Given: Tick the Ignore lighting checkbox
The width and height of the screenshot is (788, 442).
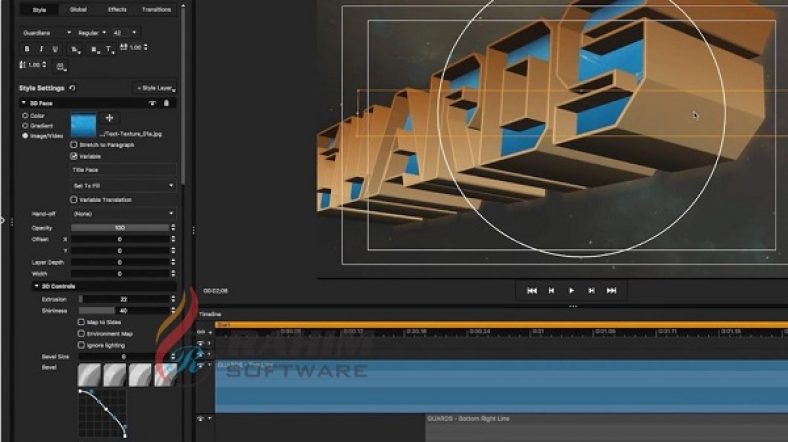Looking at the screenshot, I should tap(81, 344).
